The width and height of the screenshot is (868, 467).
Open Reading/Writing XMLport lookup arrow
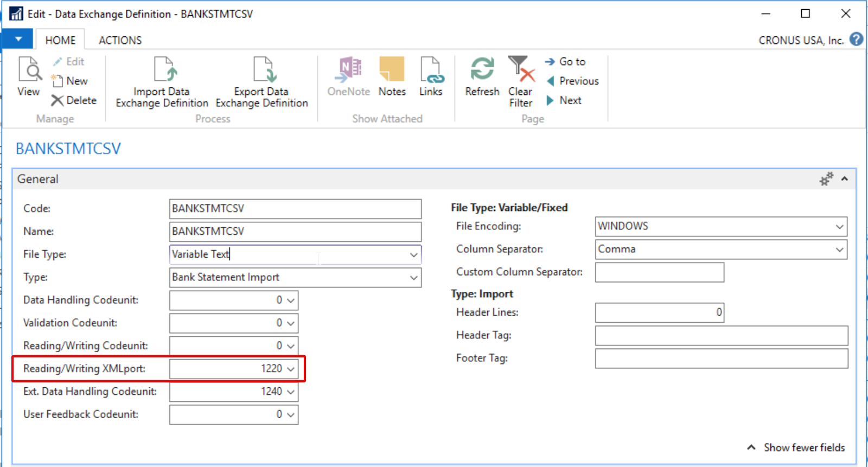click(291, 369)
